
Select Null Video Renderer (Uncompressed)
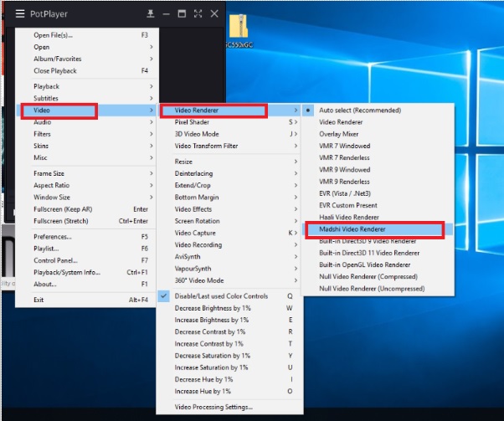378,289
